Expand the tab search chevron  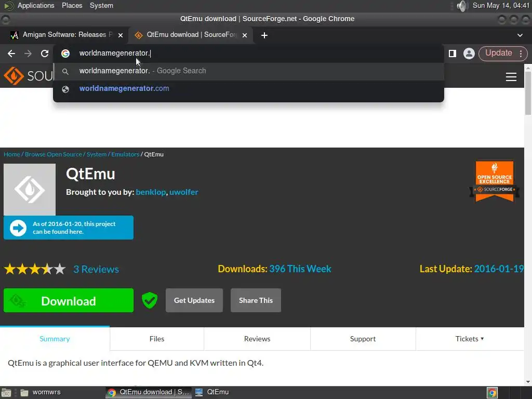click(520, 35)
